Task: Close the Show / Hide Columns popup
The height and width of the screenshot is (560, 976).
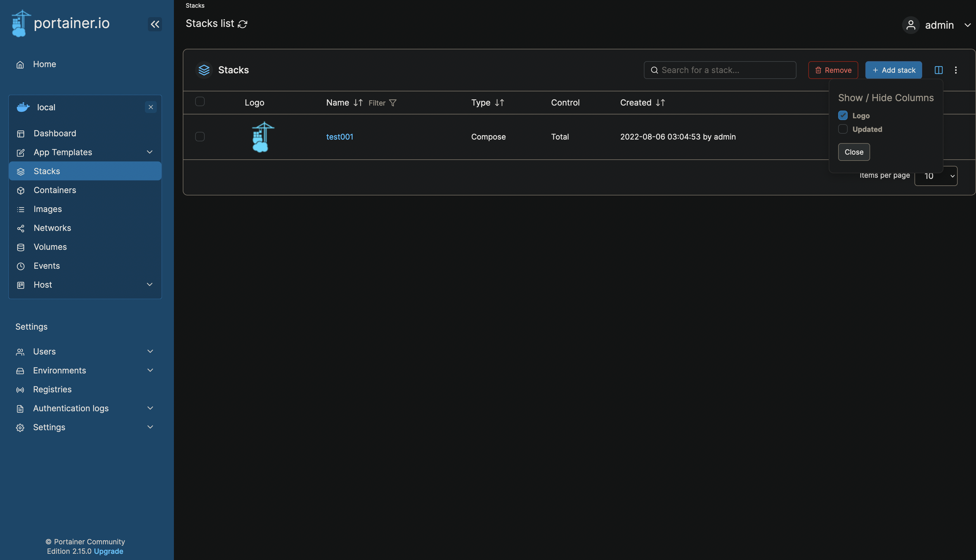Action: 854,152
